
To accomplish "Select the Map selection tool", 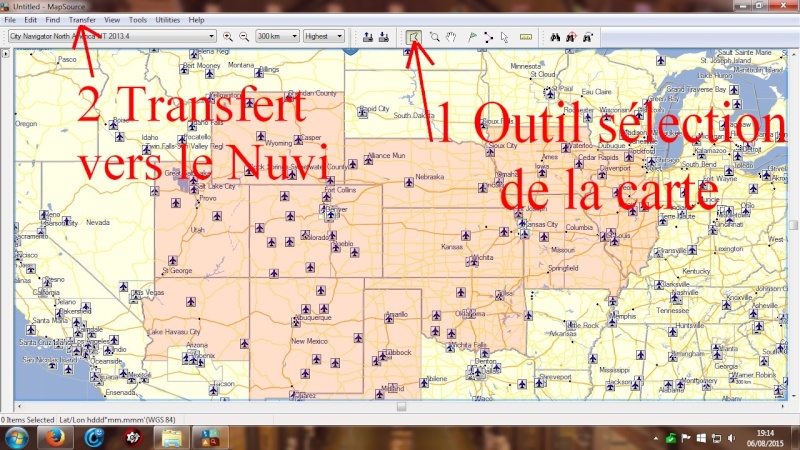I will coord(414,37).
